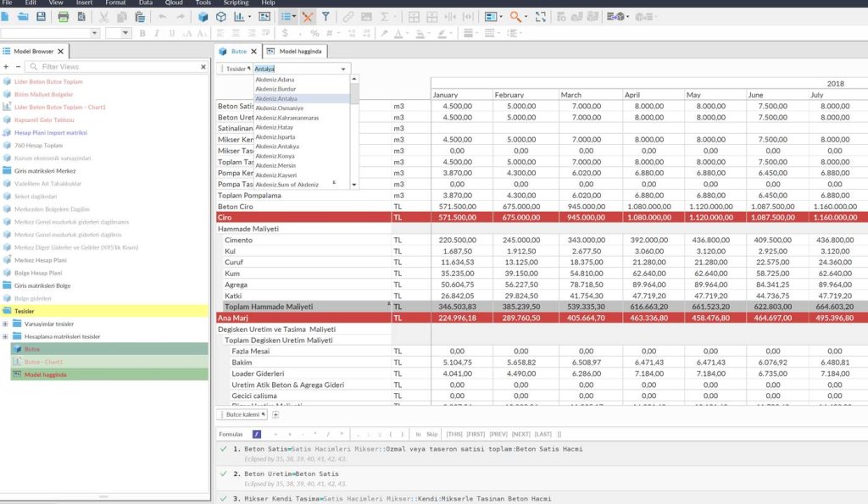Open the Qloud menu
Viewport: 868px width, 504px height.
click(x=173, y=3)
